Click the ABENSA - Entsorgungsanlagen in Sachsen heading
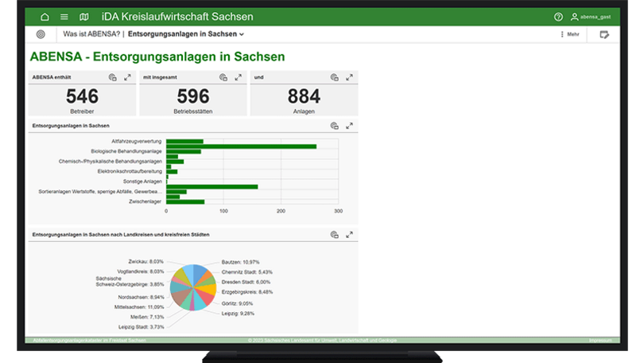Image resolution: width=644 pixels, height=363 pixels. 157,57
